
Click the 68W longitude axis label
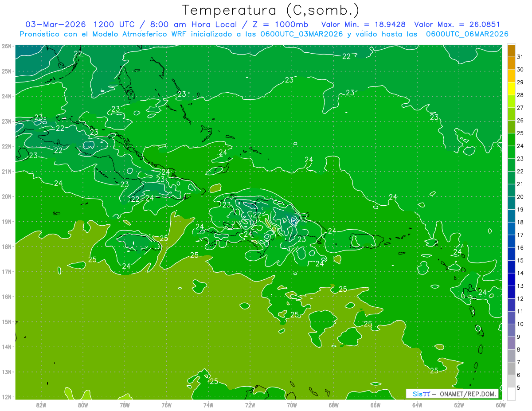[x=334, y=404]
